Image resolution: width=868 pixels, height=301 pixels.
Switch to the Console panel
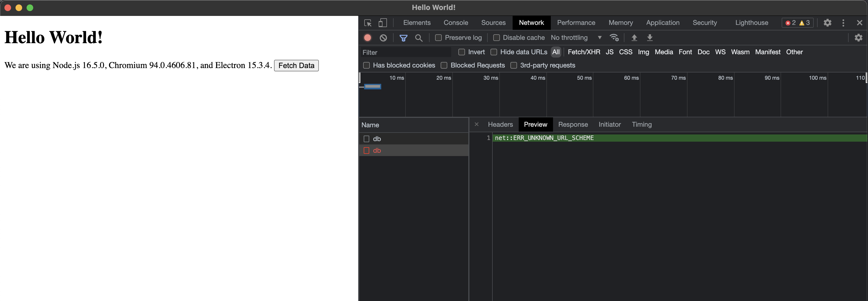pos(456,23)
